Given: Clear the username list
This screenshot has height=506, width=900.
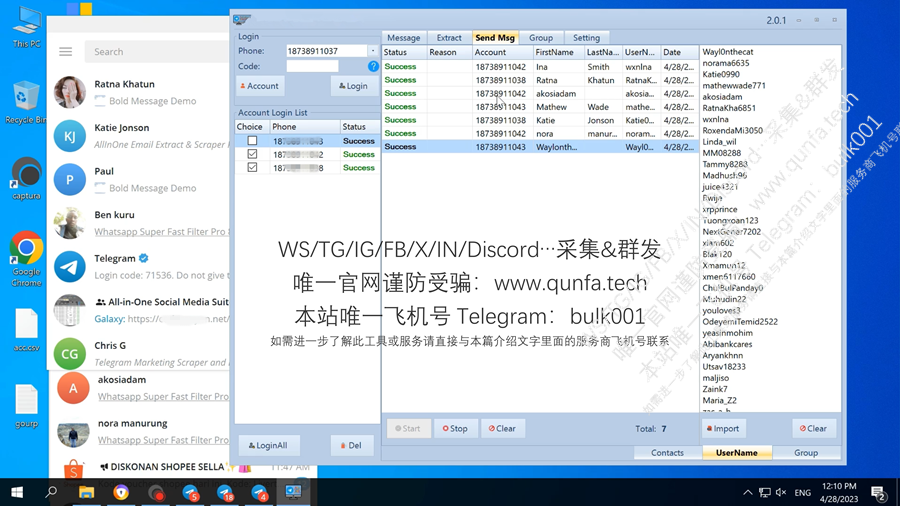Looking at the screenshot, I should tap(814, 429).
